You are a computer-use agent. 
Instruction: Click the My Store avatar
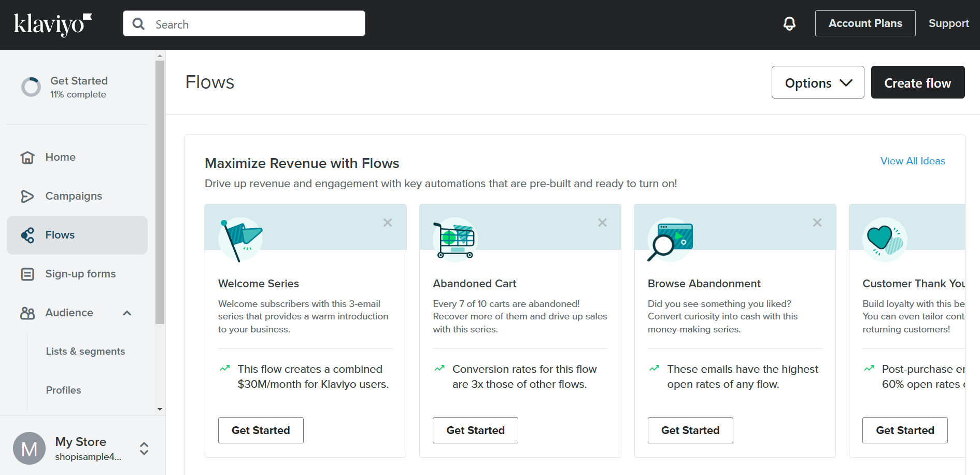pyautogui.click(x=30, y=449)
